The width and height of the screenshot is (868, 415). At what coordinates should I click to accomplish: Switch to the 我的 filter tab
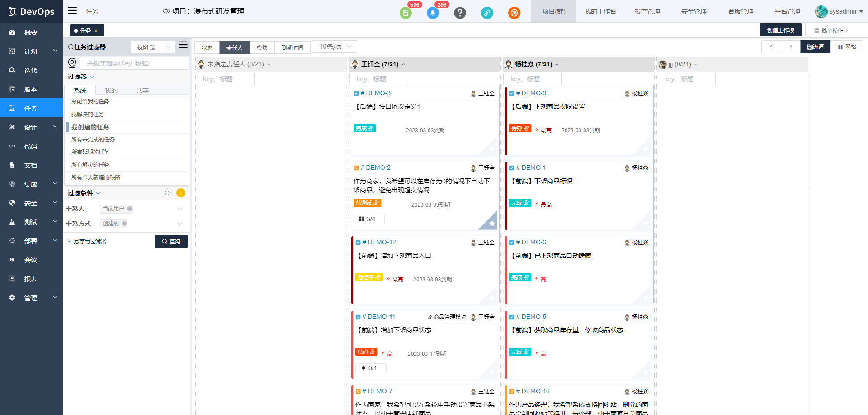point(111,90)
